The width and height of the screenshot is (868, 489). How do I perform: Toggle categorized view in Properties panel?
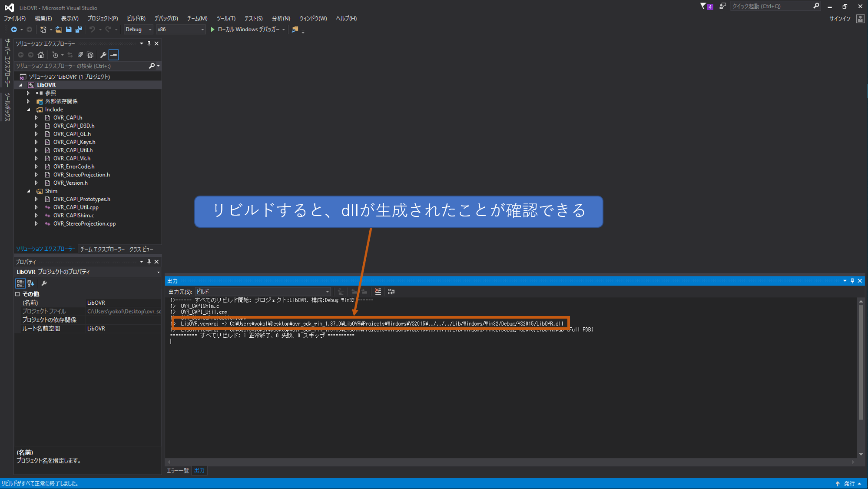click(20, 283)
